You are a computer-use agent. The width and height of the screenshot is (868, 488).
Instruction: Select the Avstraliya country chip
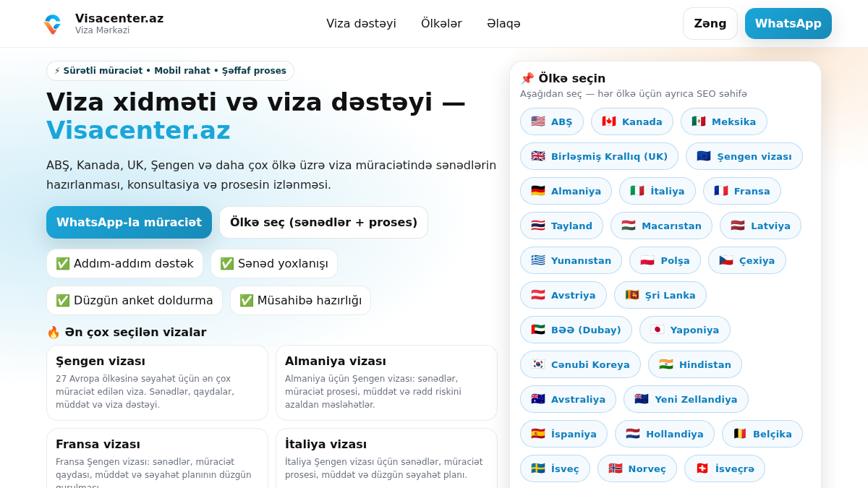[x=568, y=399]
